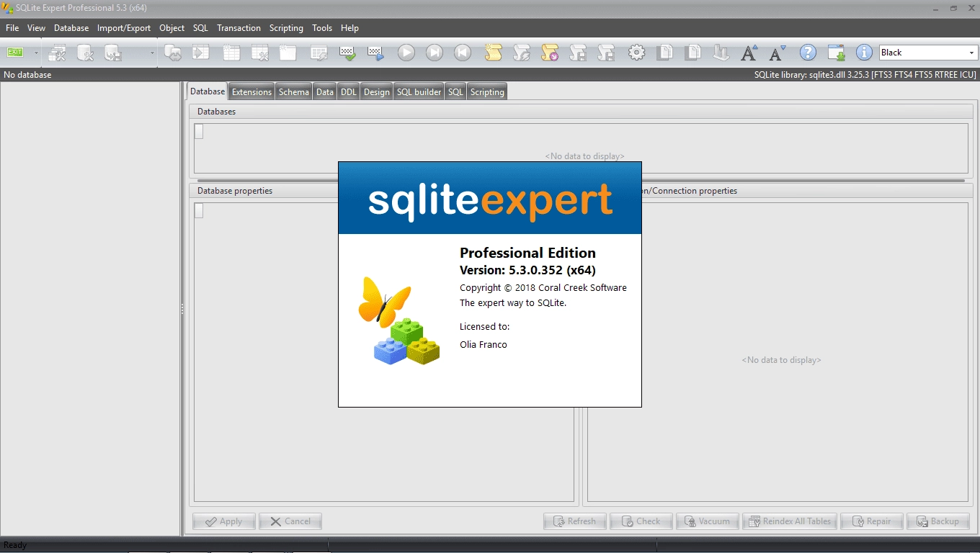Open the File menu

click(x=12, y=28)
